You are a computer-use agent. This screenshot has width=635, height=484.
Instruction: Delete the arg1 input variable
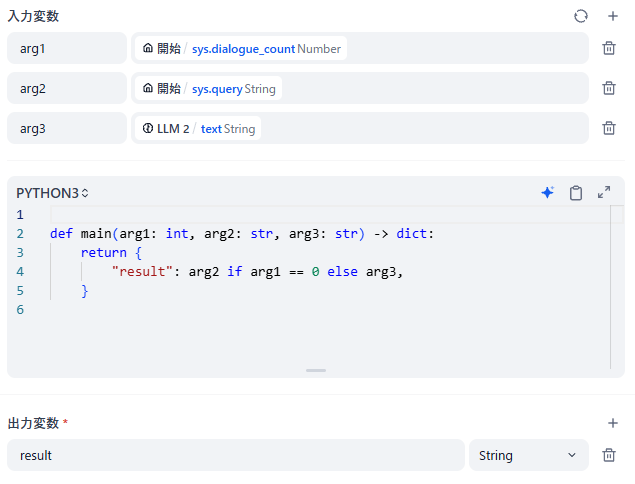tap(609, 48)
